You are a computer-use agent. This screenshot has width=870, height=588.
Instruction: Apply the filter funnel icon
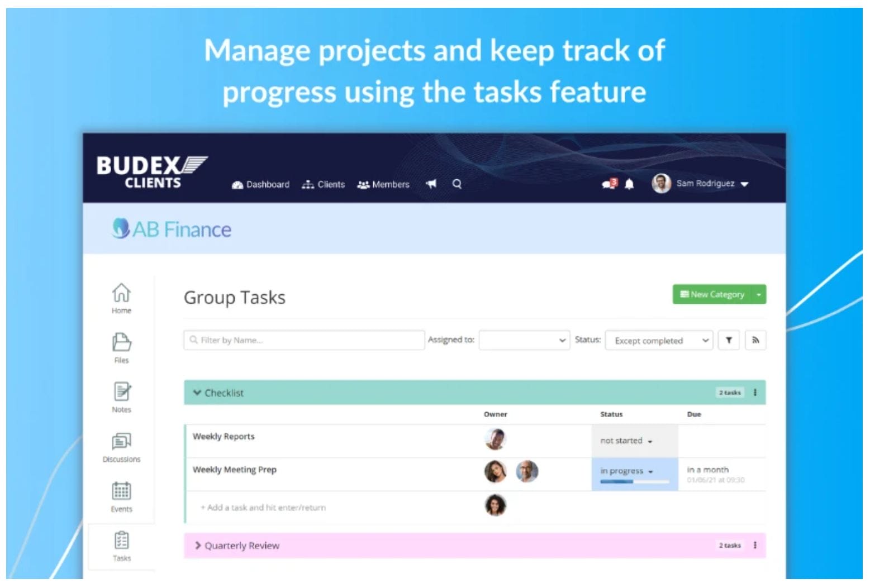click(729, 340)
